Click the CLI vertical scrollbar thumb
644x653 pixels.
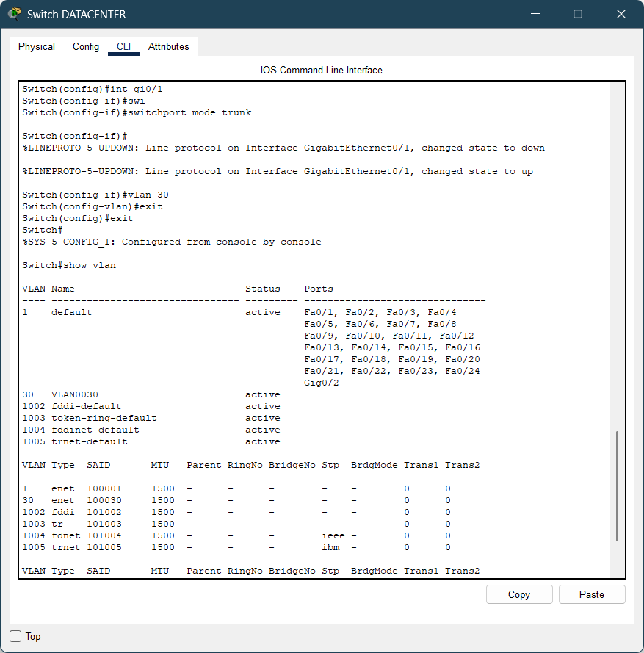click(x=617, y=486)
